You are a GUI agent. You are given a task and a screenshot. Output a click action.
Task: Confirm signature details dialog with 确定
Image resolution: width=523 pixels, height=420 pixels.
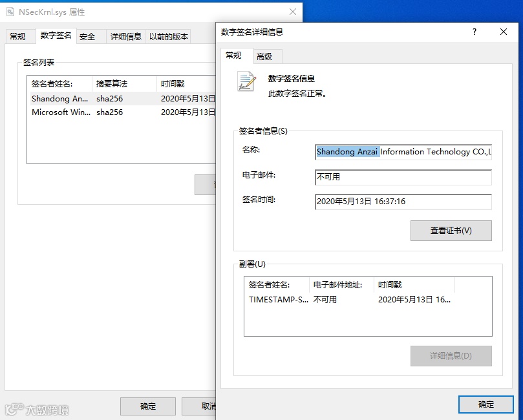486,404
